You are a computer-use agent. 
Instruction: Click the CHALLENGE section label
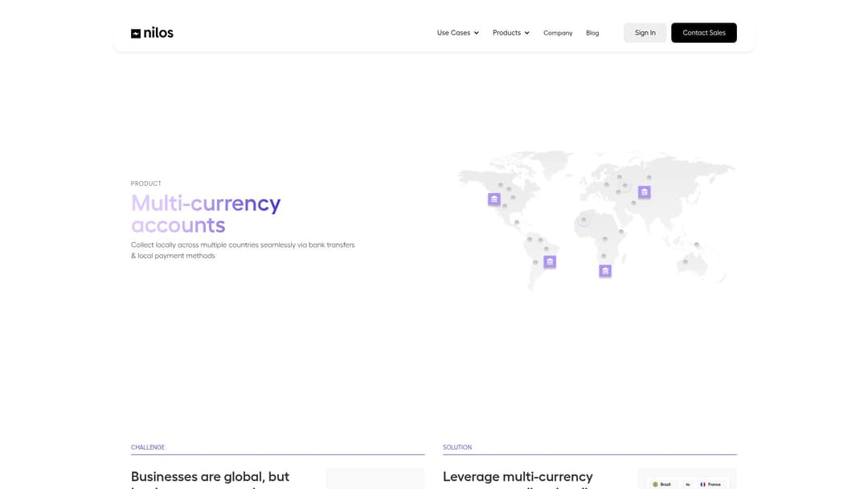coord(148,447)
